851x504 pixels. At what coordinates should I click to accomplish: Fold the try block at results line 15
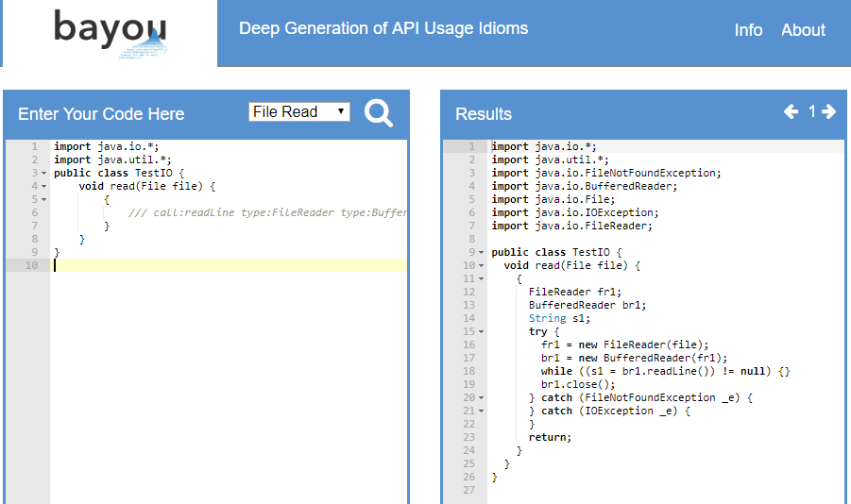pyautogui.click(x=481, y=332)
